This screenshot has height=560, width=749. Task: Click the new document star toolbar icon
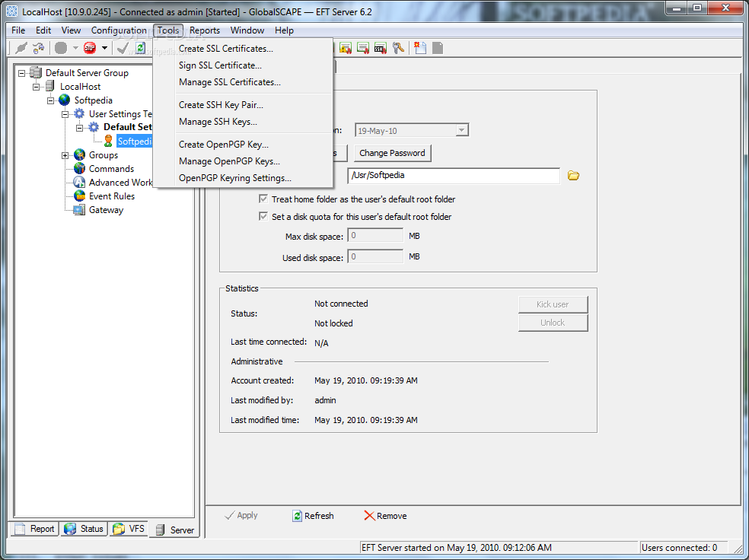tap(420, 48)
